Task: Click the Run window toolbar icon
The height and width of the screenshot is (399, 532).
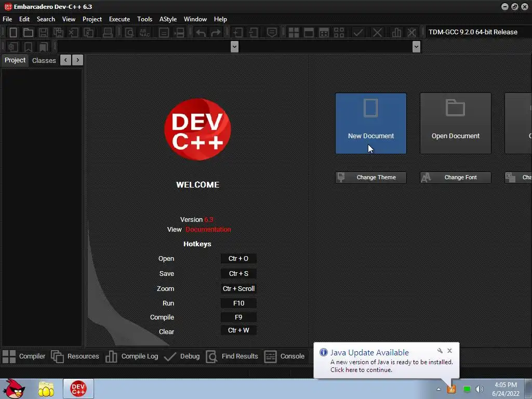Action: tap(309, 33)
